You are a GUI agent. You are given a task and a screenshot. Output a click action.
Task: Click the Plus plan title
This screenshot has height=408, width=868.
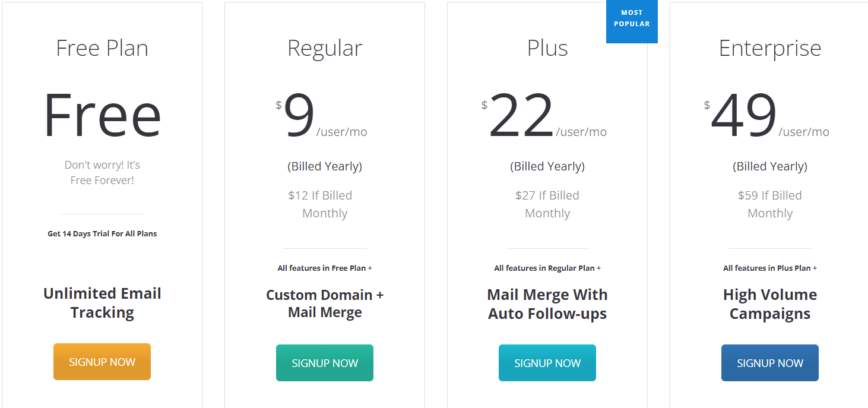pos(547,48)
